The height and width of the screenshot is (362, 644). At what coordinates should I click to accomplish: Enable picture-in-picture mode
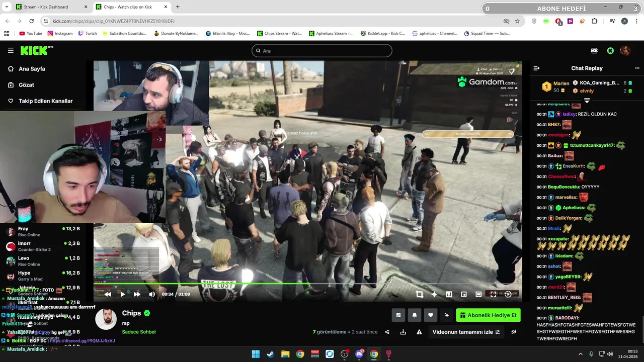click(464, 294)
